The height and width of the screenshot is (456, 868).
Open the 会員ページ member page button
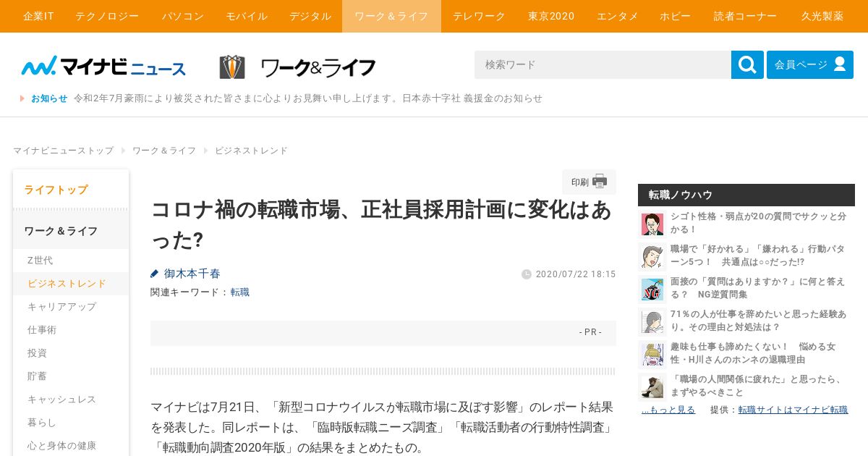point(810,64)
